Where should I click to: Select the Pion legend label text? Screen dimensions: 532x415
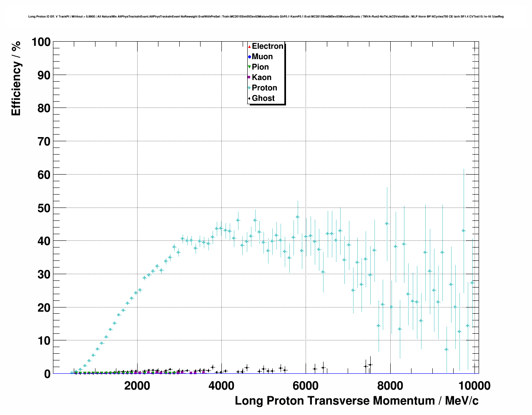click(x=260, y=67)
